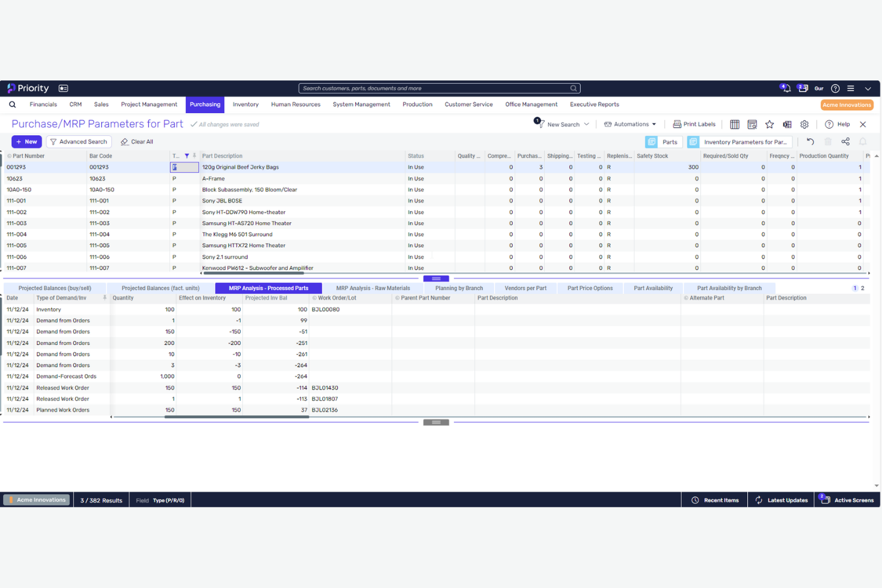Image resolution: width=882 pixels, height=588 pixels.
Task: Toggle the filter on the T column header
Action: click(187, 155)
